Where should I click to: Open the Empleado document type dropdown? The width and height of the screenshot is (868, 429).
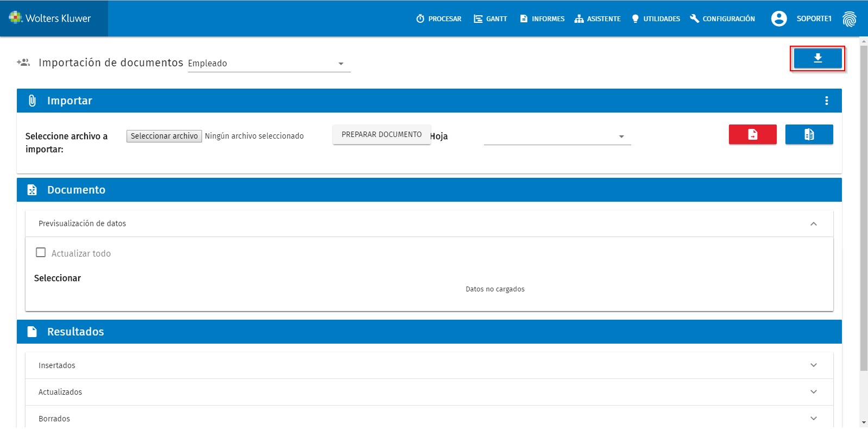click(x=269, y=64)
